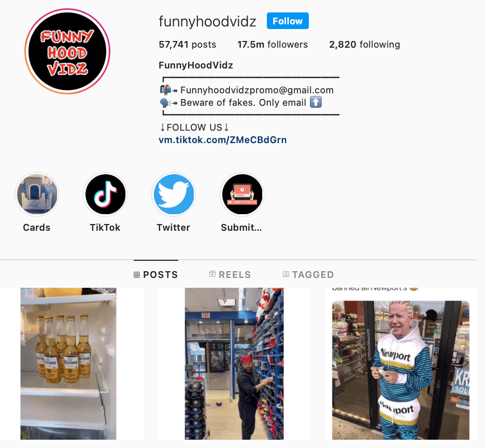485x448 pixels.
Task: Switch to the REELS tab
Action: pyautogui.click(x=230, y=274)
